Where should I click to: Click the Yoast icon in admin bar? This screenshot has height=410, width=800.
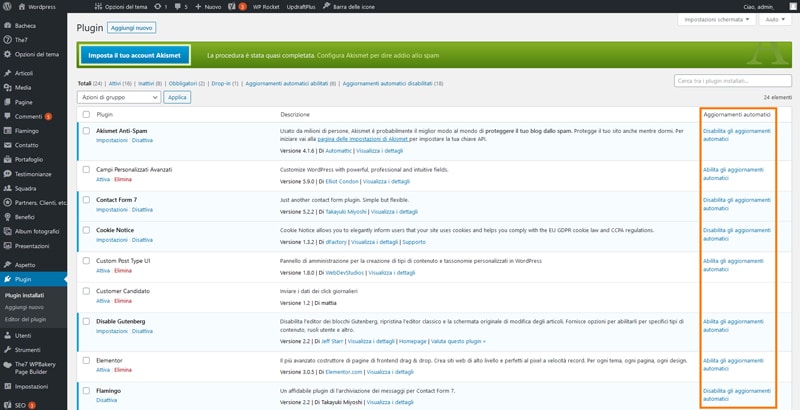click(x=232, y=7)
